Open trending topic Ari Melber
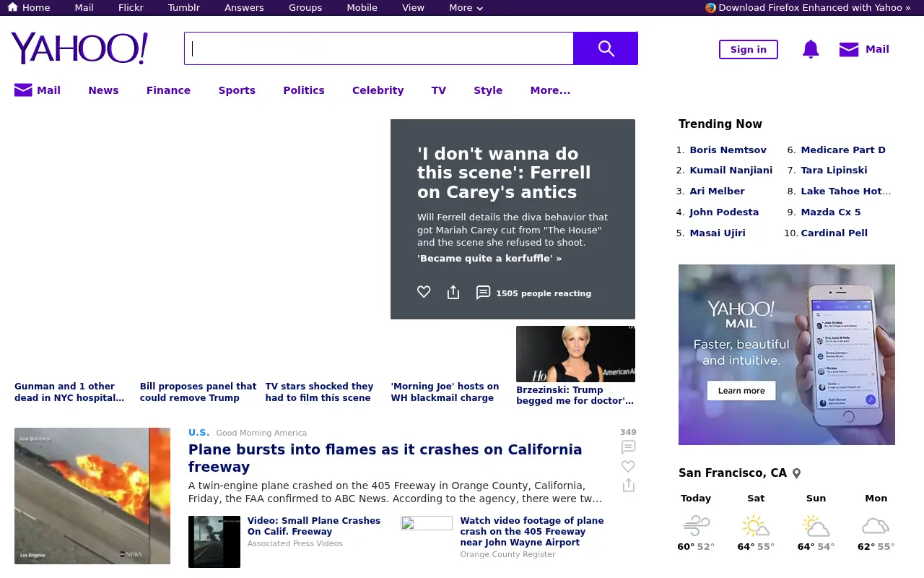This screenshot has width=924, height=578. (x=717, y=191)
